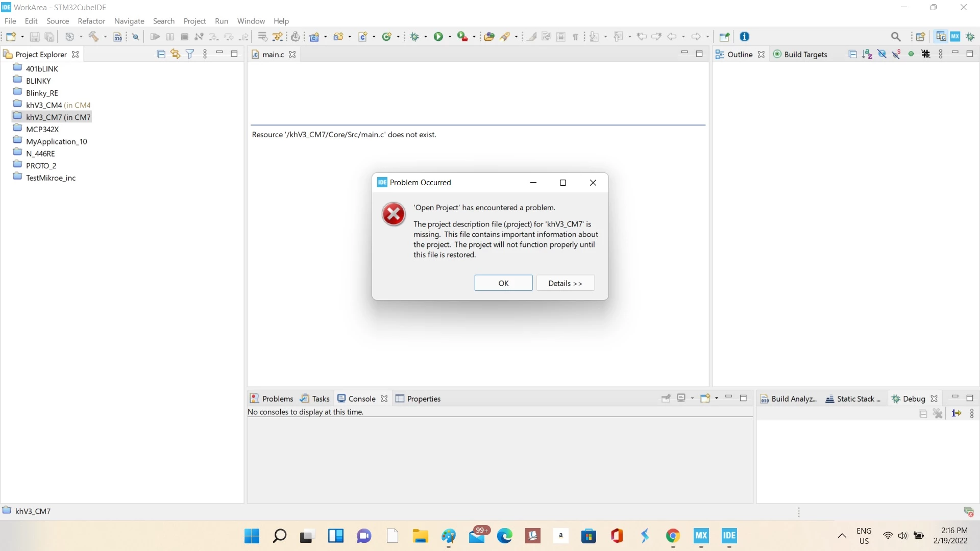Viewport: 980px width, 551px height.
Task: Click the New file wizard icon
Action: pyautogui.click(x=11, y=37)
